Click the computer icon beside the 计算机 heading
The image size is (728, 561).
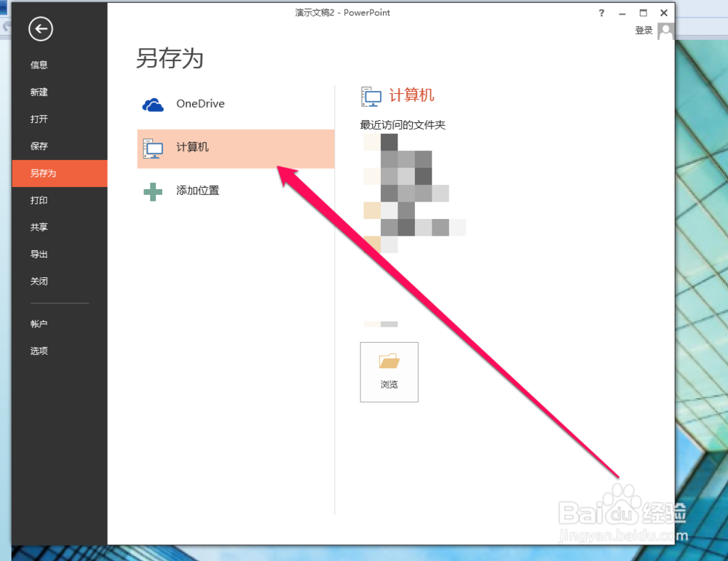[x=371, y=97]
